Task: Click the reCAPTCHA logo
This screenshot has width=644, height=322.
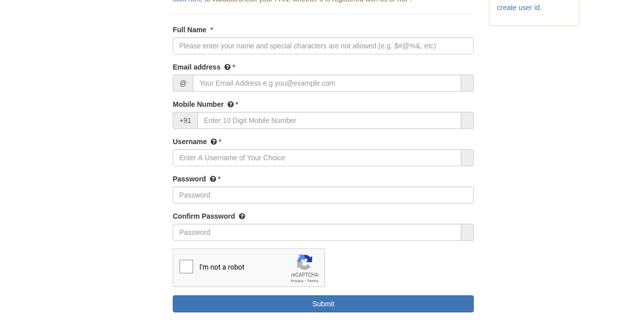Action: 304,263
